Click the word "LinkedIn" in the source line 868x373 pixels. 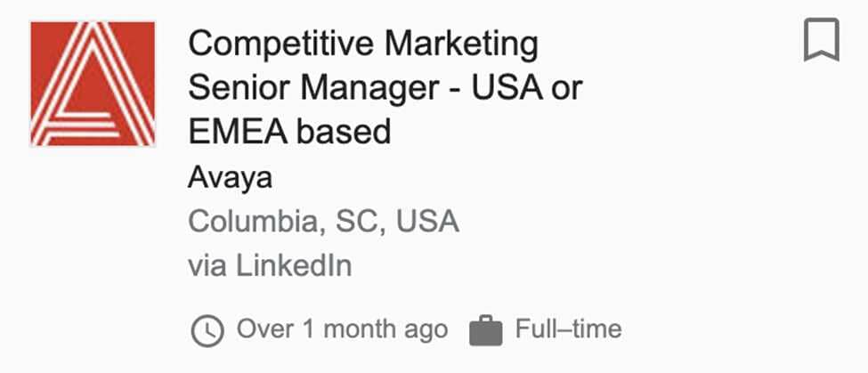pyautogui.click(x=294, y=264)
